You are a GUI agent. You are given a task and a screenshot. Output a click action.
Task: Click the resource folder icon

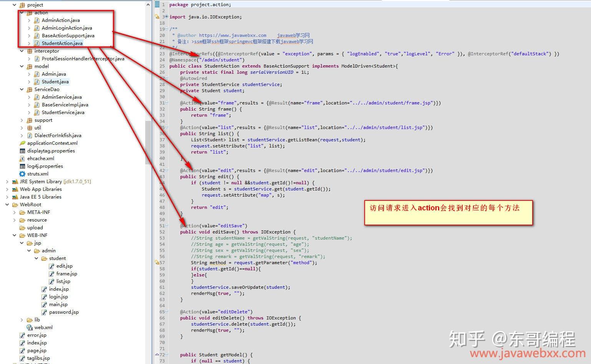[22, 220]
